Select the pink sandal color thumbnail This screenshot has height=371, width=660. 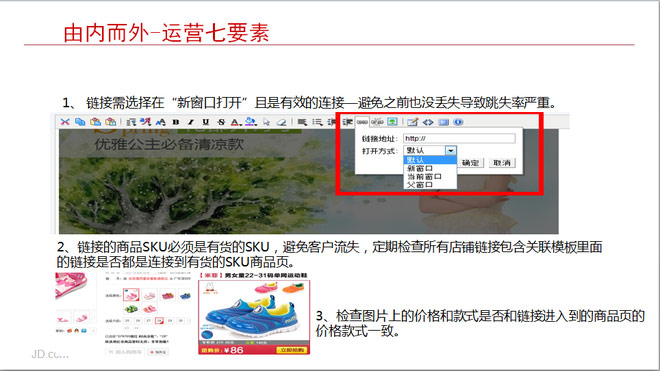131,295
